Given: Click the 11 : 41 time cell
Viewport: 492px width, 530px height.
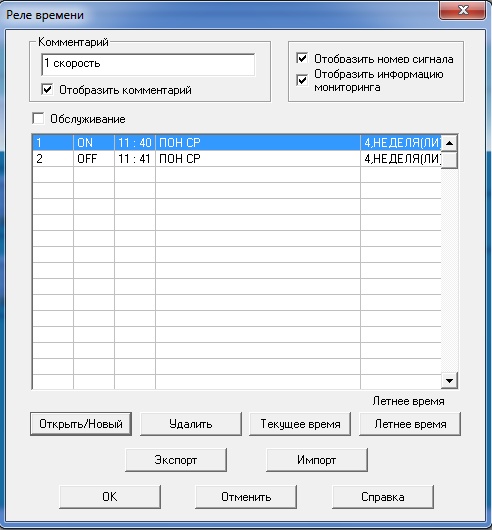Looking at the screenshot, I should point(135,159).
